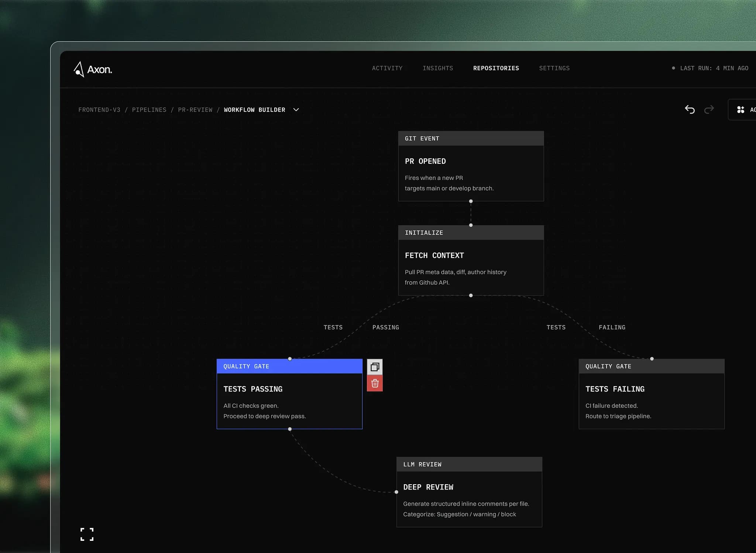Screen dimensions: 756x553
Task: Click Tests Passing bottom connector dot
Action: [x=290, y=429]
